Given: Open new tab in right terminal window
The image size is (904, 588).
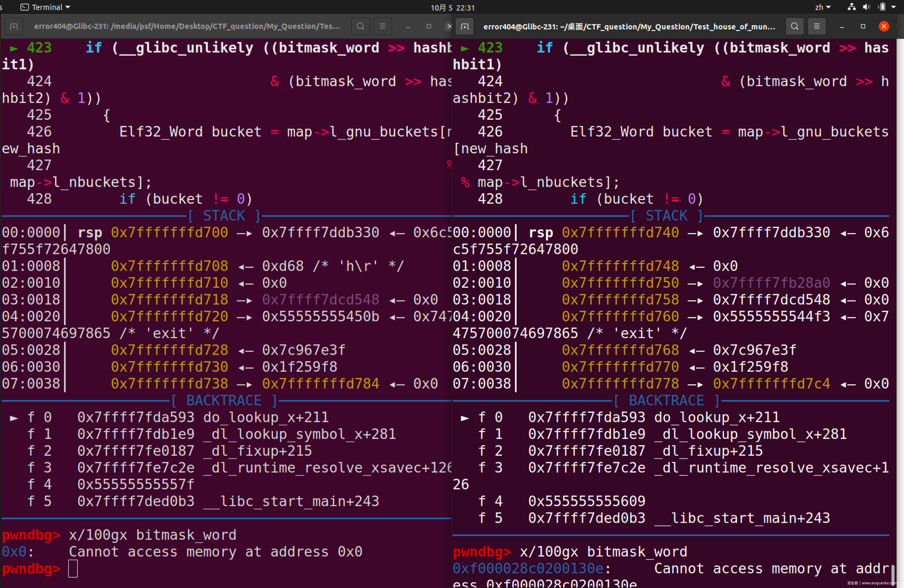Looking at the screenshot, I should (x=465, y=27).
